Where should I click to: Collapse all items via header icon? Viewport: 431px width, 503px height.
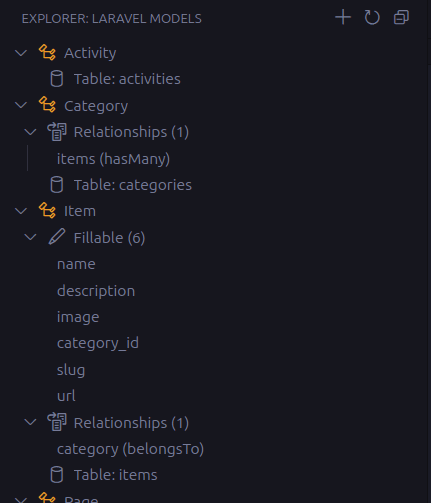point(401,17)
